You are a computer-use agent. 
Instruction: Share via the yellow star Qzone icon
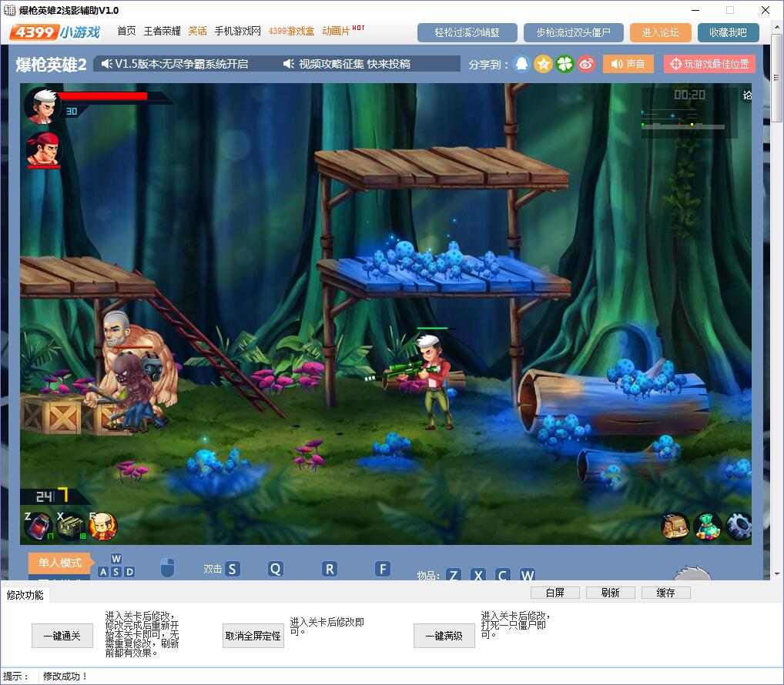tap(543, 64)
